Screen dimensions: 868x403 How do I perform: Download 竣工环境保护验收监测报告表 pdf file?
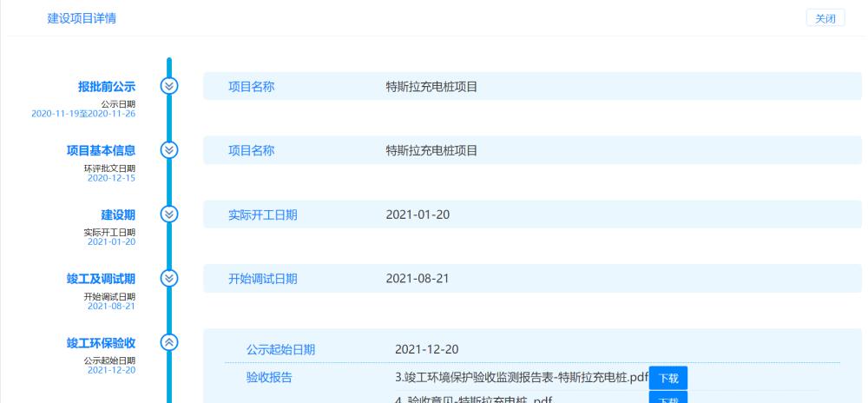pos(667,378)
